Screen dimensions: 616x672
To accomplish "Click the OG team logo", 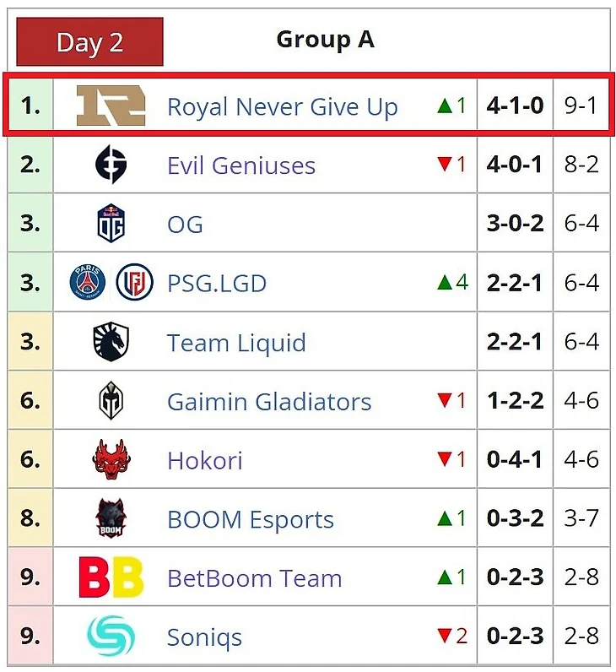I will 111,224.
